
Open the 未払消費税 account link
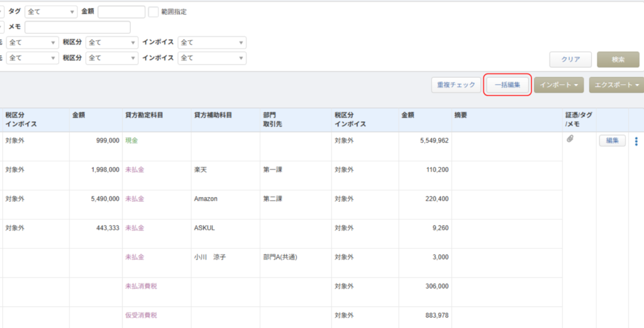[x=141, y=286]
